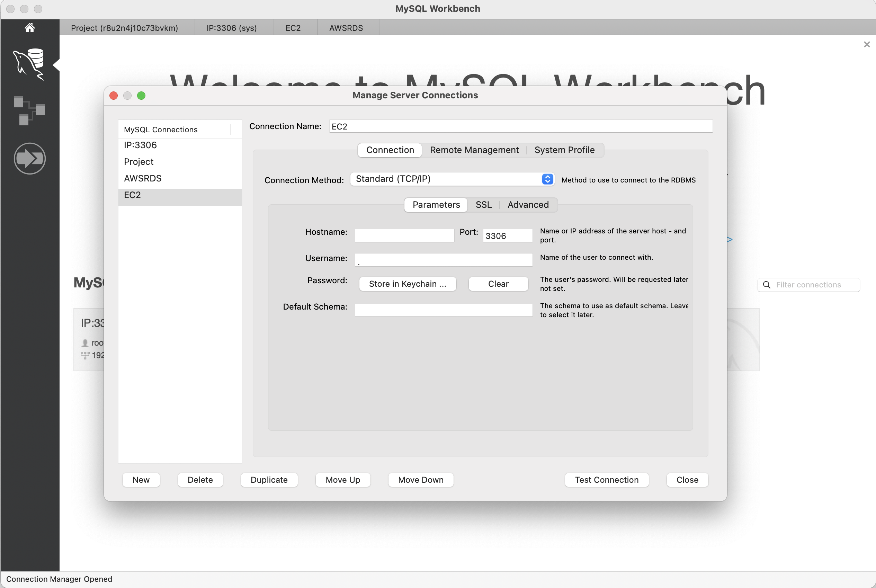Viewport: 876px width, 588px height.
Task: Click the Move Down button
Action: 421,480
